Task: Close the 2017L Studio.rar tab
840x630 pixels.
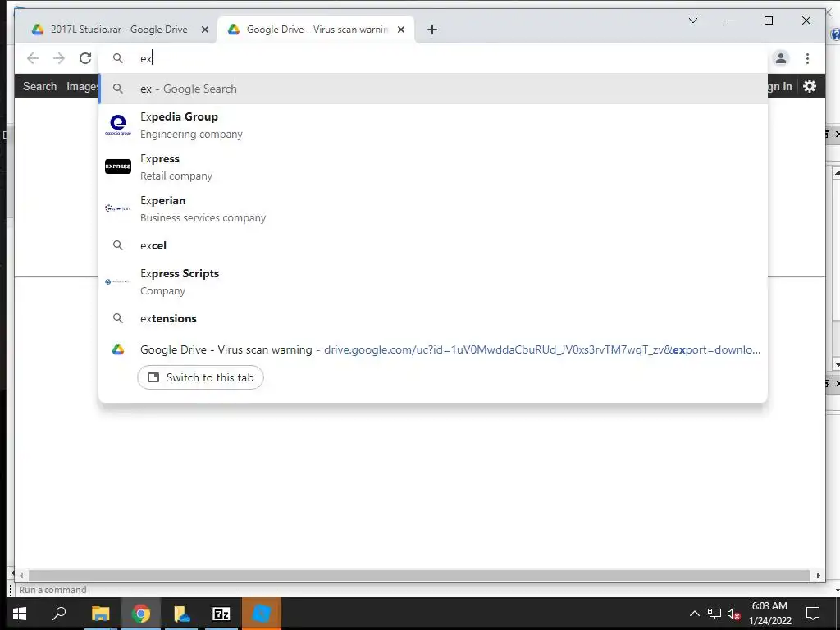Action: pyautogui.click(x=204, y=30)
